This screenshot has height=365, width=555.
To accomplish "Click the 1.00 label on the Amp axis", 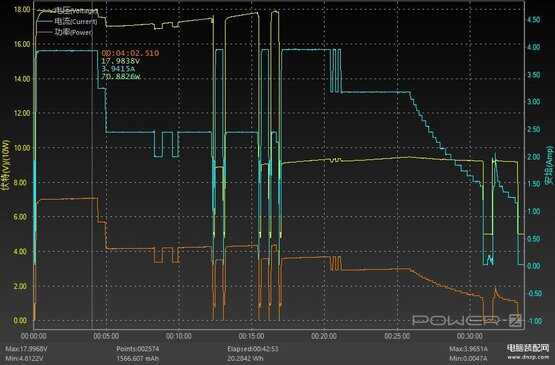I will pyautogui.click(x=534, y=211).
